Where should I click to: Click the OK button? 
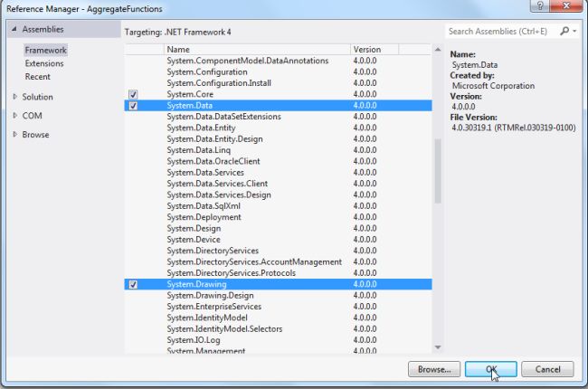pyautogui.click(x=491, y=369)
